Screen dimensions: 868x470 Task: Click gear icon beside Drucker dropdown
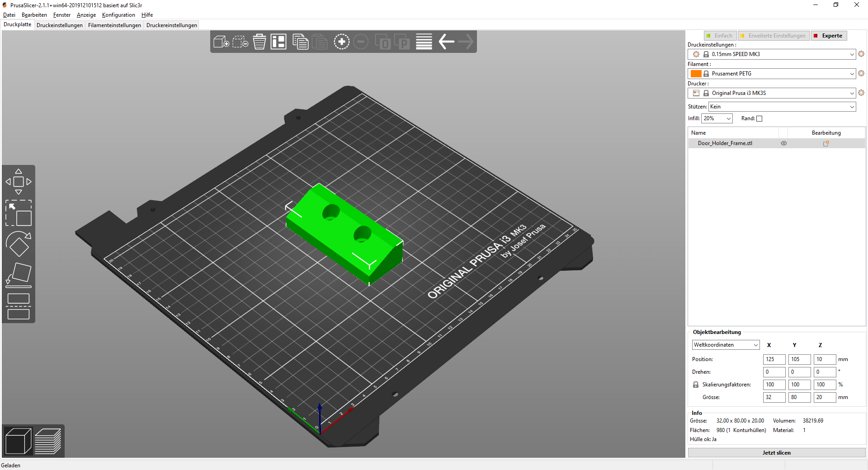click(x=861, y=93)
